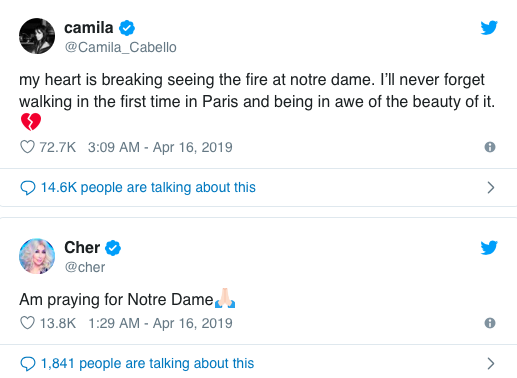
Task: Click the 1:29 AM - Apr 16, 2019 timestamp
Action: (160, 323)
